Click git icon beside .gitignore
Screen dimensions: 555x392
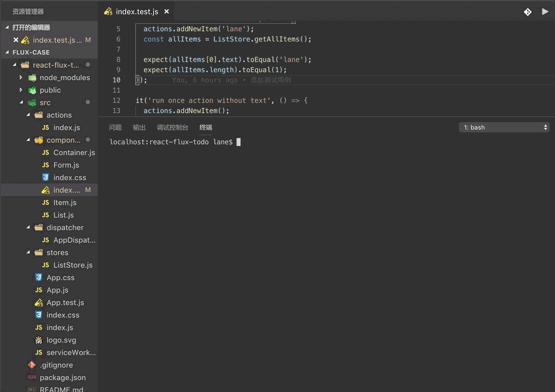32,364
